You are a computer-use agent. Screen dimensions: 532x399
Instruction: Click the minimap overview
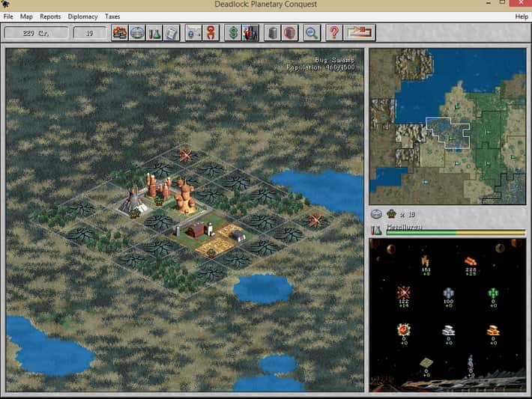pos(448,126)
